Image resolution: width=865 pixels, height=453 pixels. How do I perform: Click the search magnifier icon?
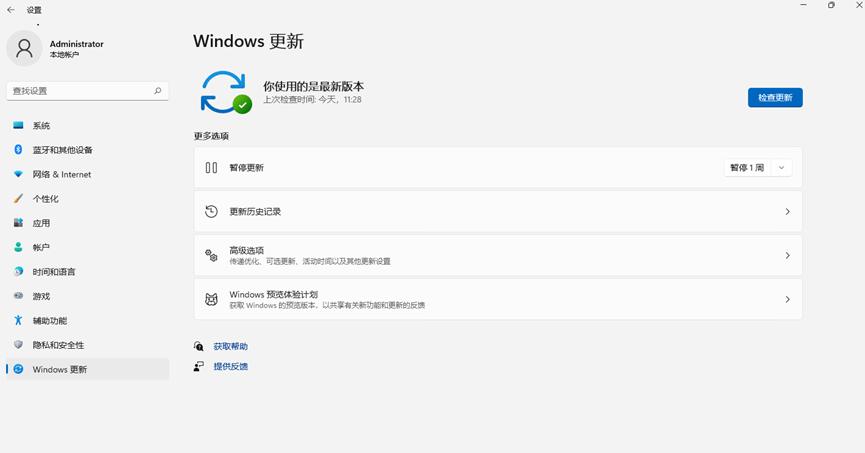158,90
